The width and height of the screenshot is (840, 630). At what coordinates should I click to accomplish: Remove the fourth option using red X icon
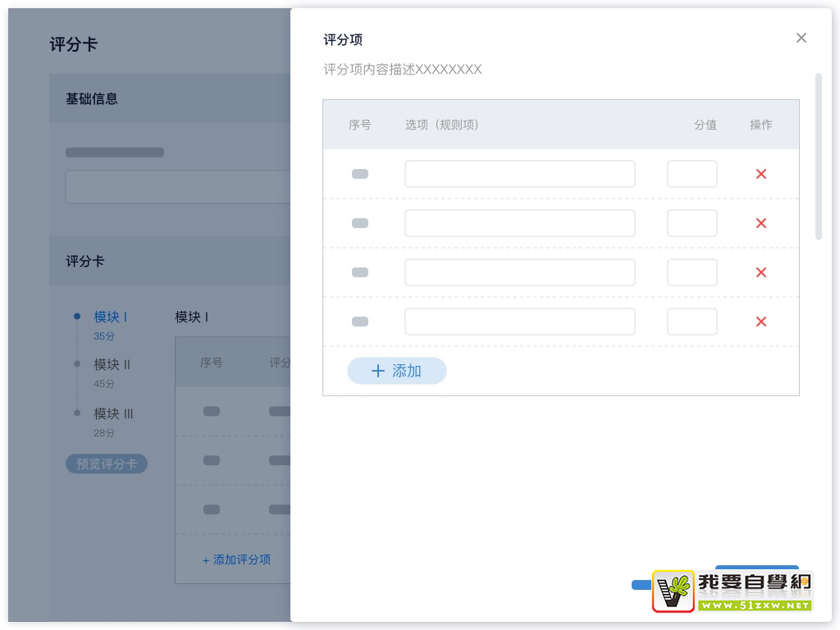[x=760, y=322]
